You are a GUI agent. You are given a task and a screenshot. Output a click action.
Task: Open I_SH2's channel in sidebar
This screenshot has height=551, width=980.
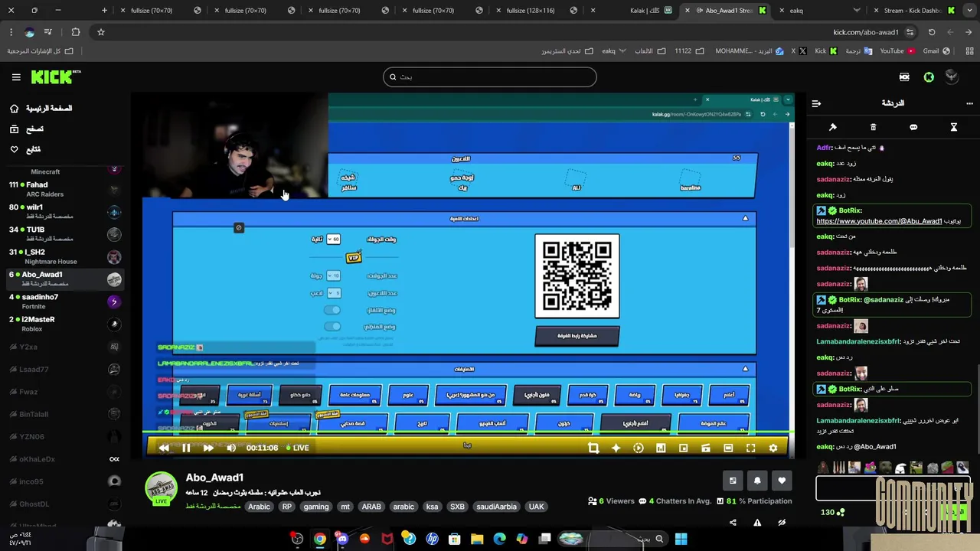pyautogui.click(x=65, y=256)
